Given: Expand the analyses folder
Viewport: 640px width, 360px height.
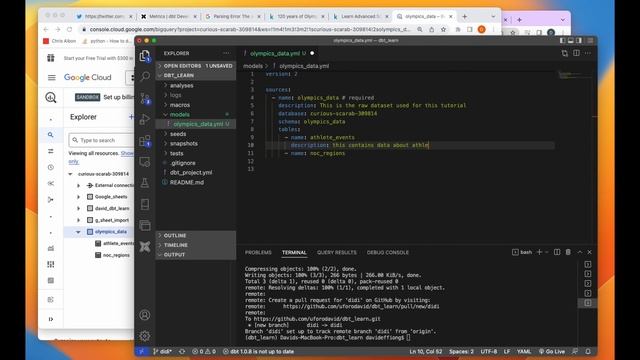Looking at the screenshot, I should click(x=181, y=86).
